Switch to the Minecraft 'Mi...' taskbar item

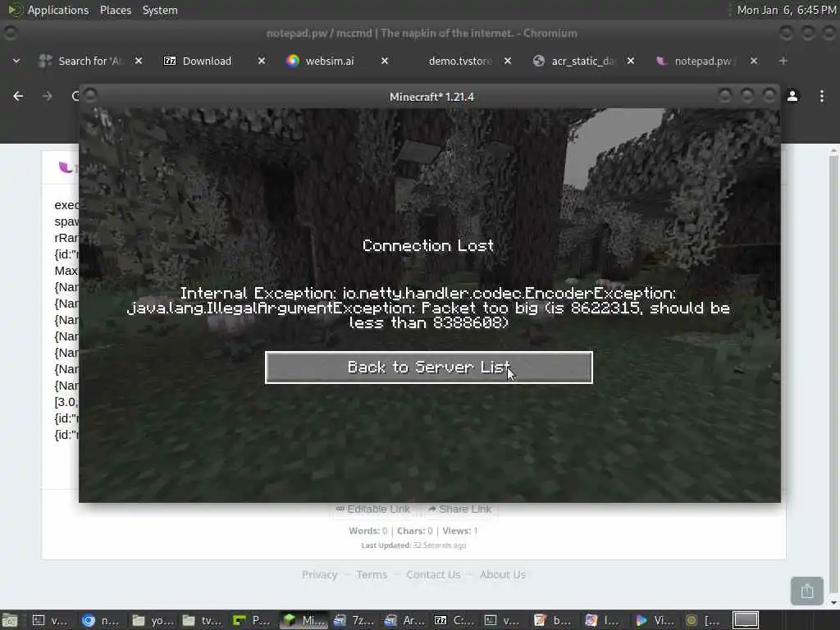point(302,620)
